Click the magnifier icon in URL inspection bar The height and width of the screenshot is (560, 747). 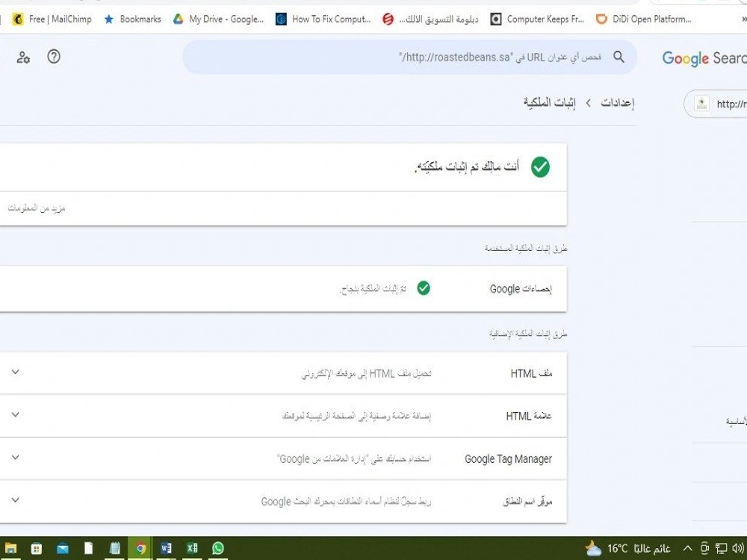coord(619,57)
